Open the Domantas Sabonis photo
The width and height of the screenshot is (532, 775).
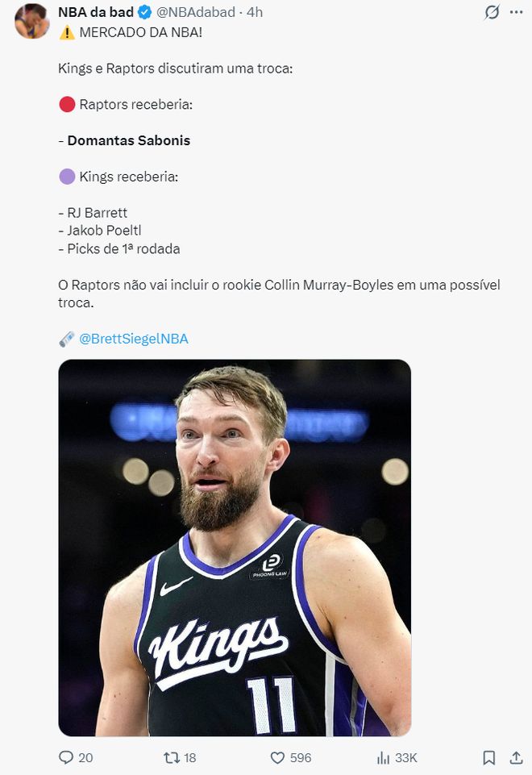pos(235,548)
